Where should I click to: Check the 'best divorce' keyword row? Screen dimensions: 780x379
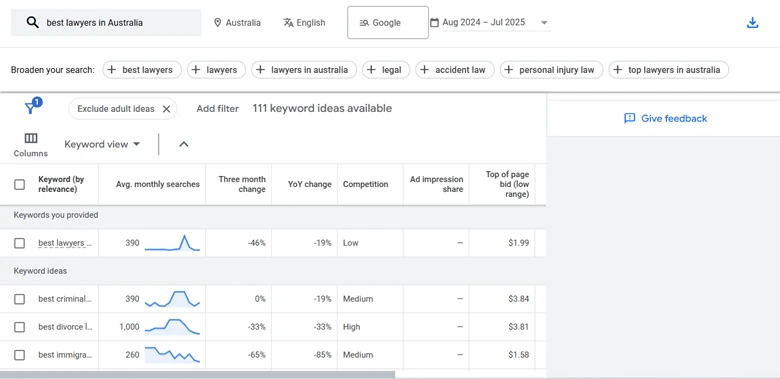pyautogui.click(x=19, y=327)
